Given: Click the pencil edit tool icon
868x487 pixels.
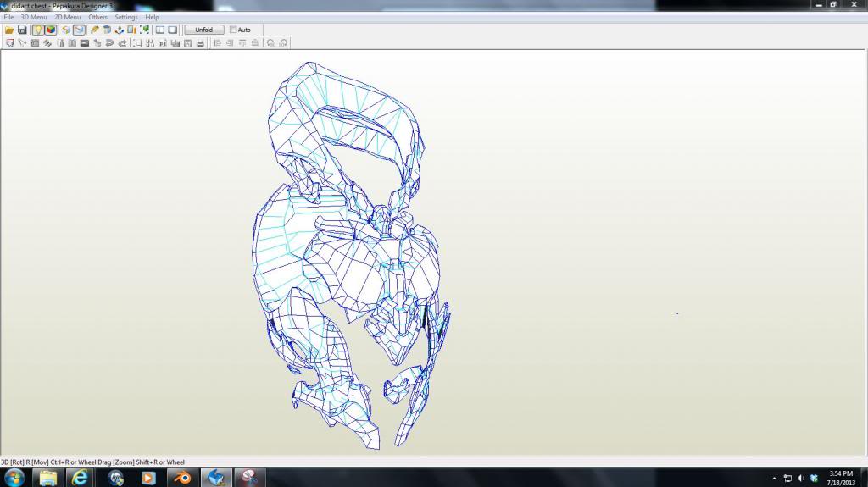Looking at the screenshot, I should click(94, 30).
